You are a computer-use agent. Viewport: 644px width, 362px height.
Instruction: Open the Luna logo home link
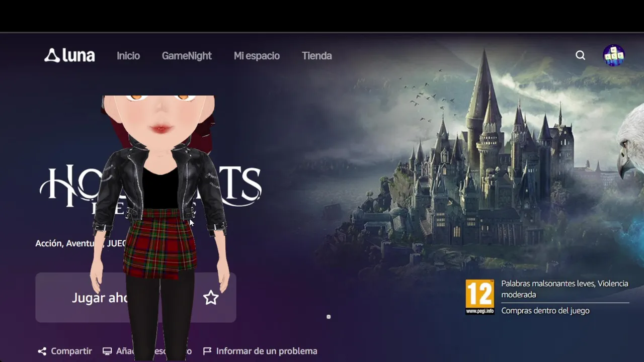coord(69,55)
